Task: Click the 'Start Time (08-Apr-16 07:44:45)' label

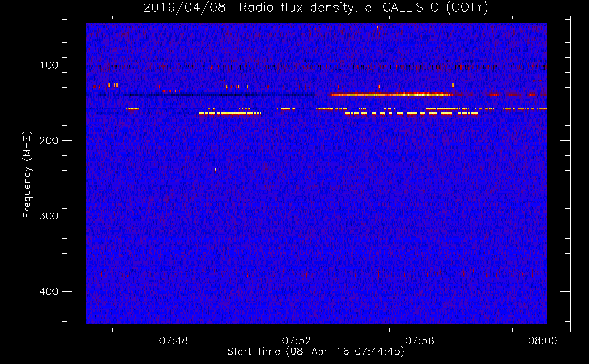Action: [316, 352]
